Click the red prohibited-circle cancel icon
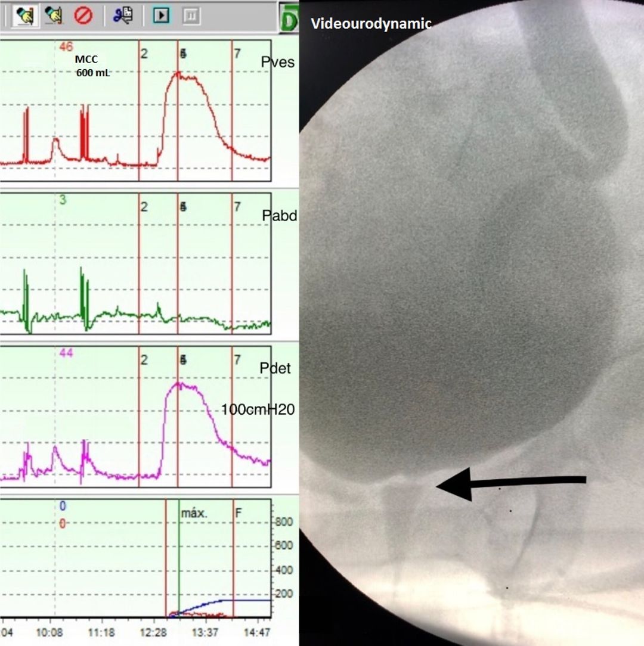 pos(83,15)
